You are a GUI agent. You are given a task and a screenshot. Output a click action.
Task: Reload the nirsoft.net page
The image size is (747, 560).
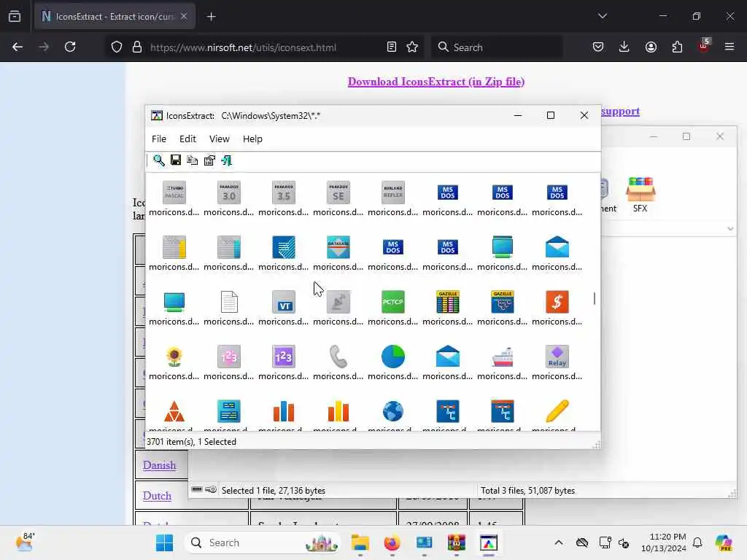(70, 47)
